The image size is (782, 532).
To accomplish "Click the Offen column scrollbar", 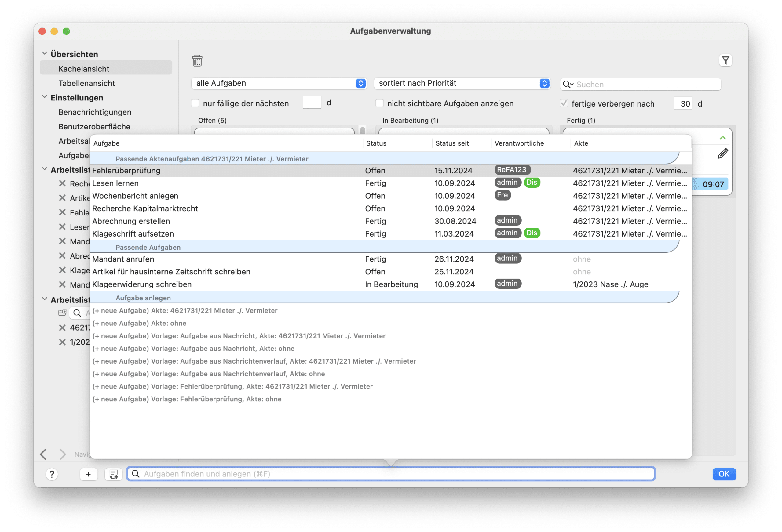I will tap(362, 130).
